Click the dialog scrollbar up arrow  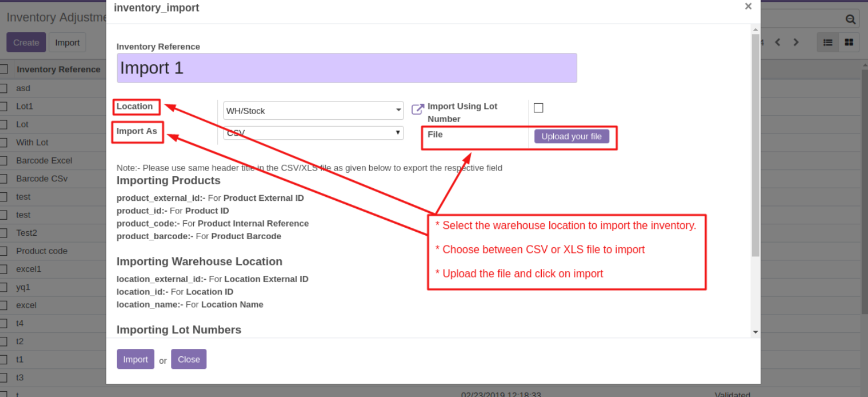pos(755,29)
